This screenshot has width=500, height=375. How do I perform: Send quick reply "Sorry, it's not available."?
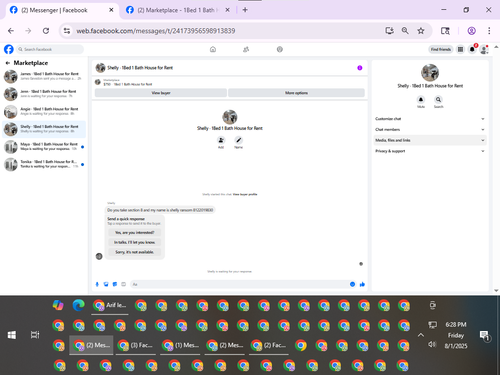point(134,252)
